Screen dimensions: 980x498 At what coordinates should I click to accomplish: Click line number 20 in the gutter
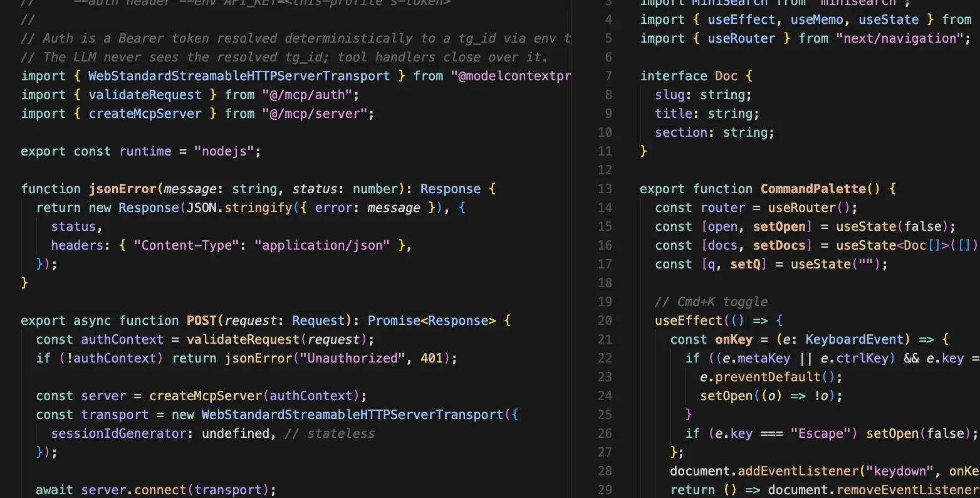(604, 321)
